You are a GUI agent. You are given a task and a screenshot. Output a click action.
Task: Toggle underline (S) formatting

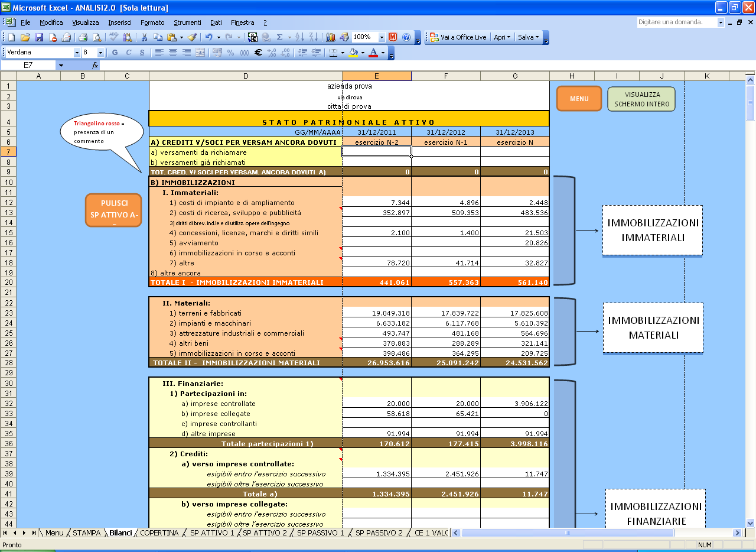142,53
